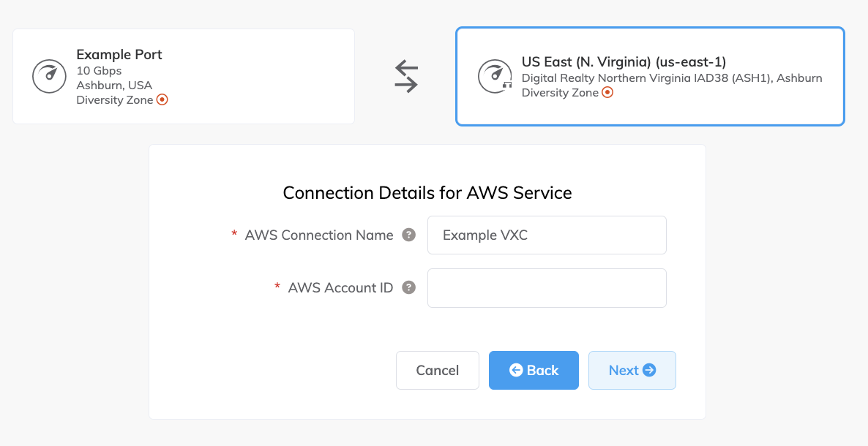The height and width of the screenshot is (446, 868).
Task: Click the required asterisk beside AWS Account ID
Action: click(277, 286)
